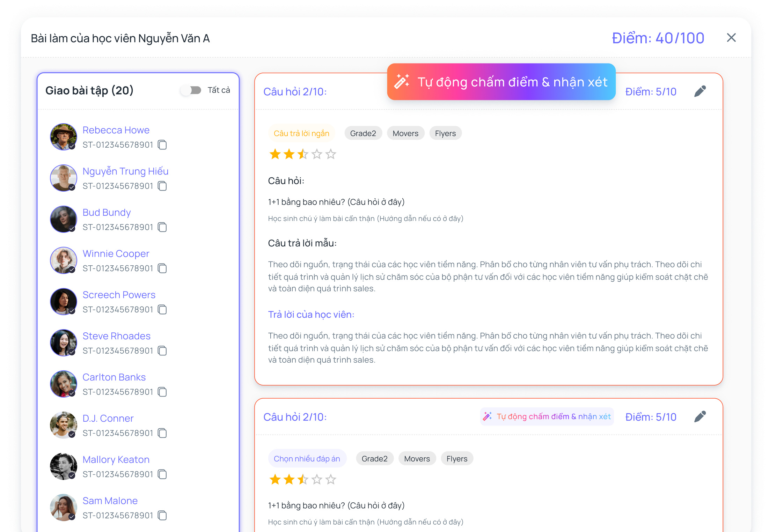
Task: Copy Bud Bundy's student ID
Action: tap(162, 227)
